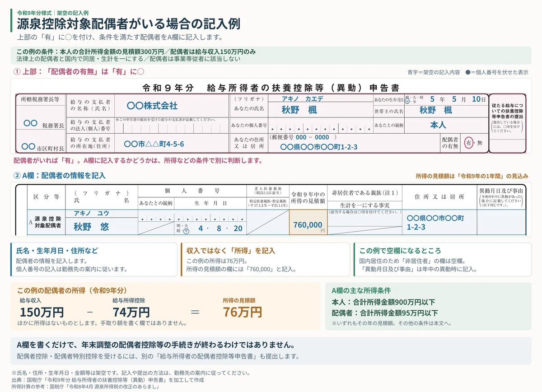Click the ○○ 市区町村長 entry
Image resolution: width=542 pixels, height=392 pixels.
point(43,147)
